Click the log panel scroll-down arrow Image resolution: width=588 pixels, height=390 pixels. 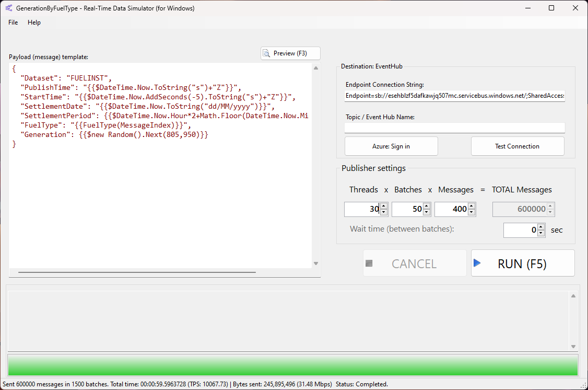tap(573, 347)
